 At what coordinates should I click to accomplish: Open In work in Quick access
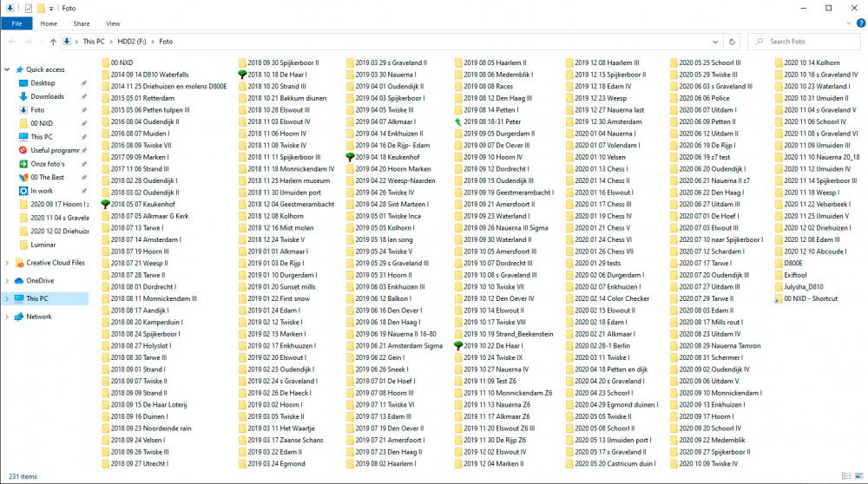click(42, 191)
